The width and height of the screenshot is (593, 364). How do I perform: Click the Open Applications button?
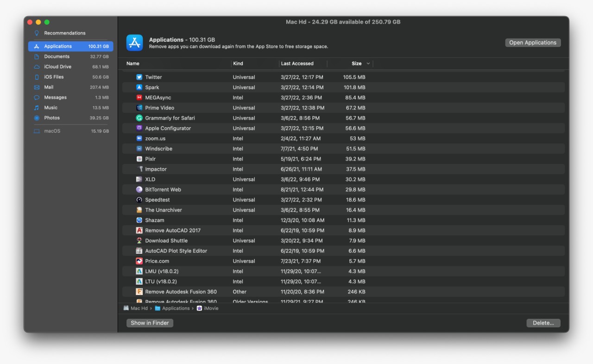pos(533,43)
